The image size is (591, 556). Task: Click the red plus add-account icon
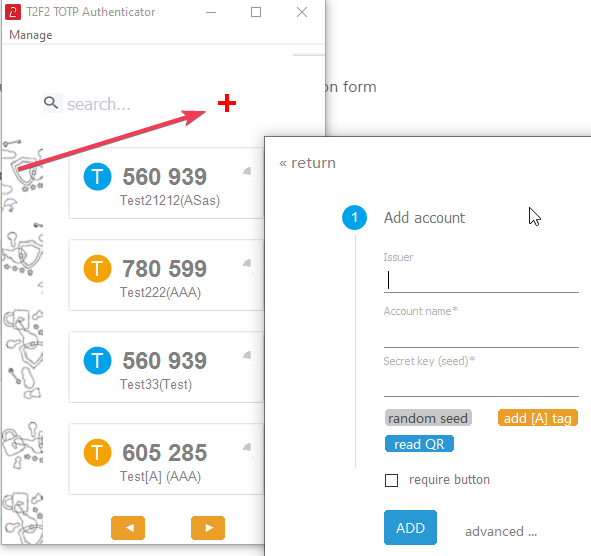click(227, 103)
